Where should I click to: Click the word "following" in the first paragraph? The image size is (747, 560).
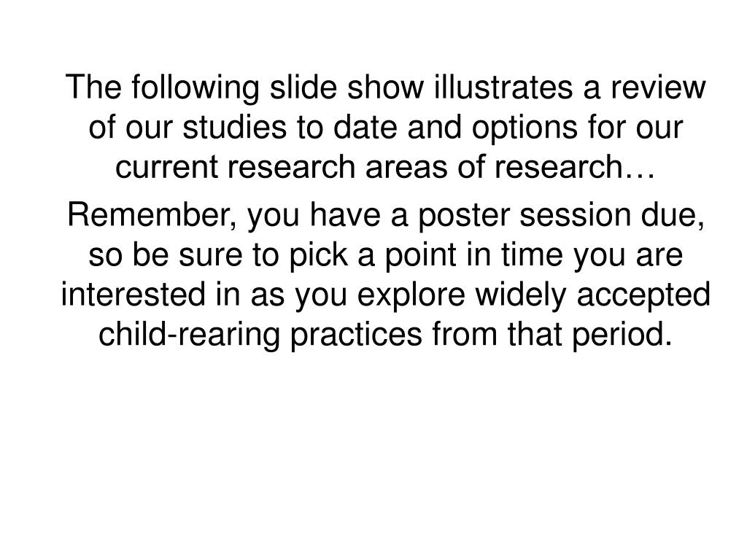pyautogui.click(x=196, y=88)
